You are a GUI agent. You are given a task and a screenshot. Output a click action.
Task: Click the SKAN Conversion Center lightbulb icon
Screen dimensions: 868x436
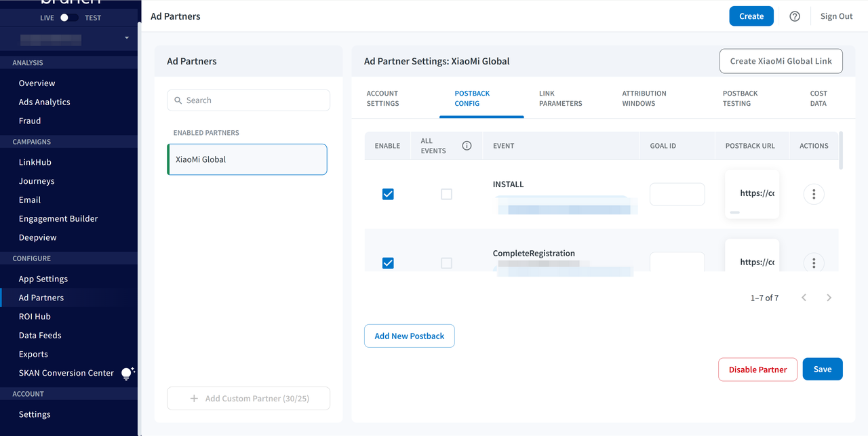tap(127, 373)
